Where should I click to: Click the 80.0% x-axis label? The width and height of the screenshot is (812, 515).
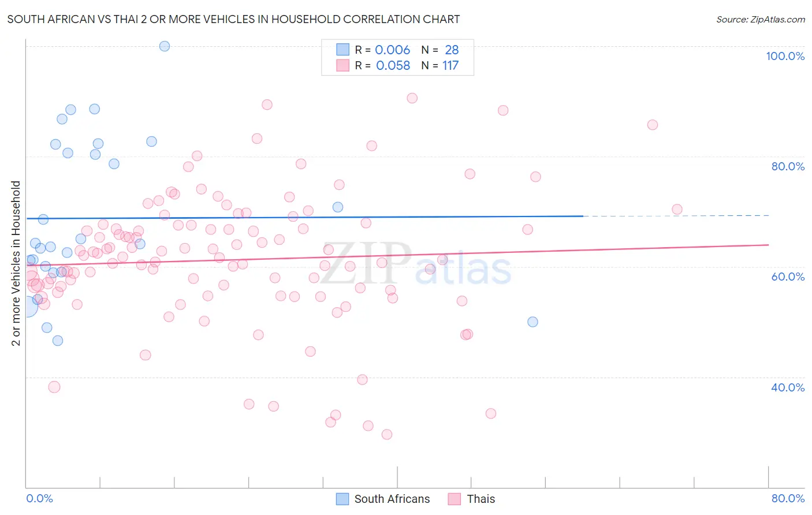[x=788, y=498]
